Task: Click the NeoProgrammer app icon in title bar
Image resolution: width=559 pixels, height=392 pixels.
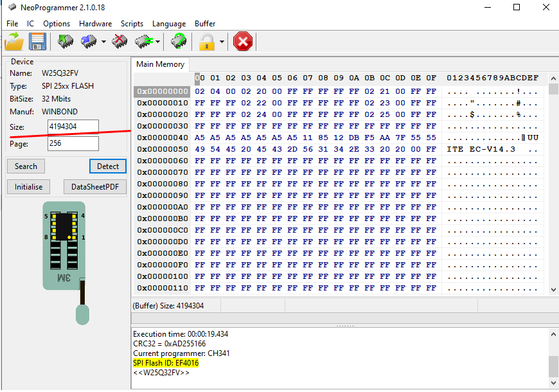Action: tap(12, 7)
